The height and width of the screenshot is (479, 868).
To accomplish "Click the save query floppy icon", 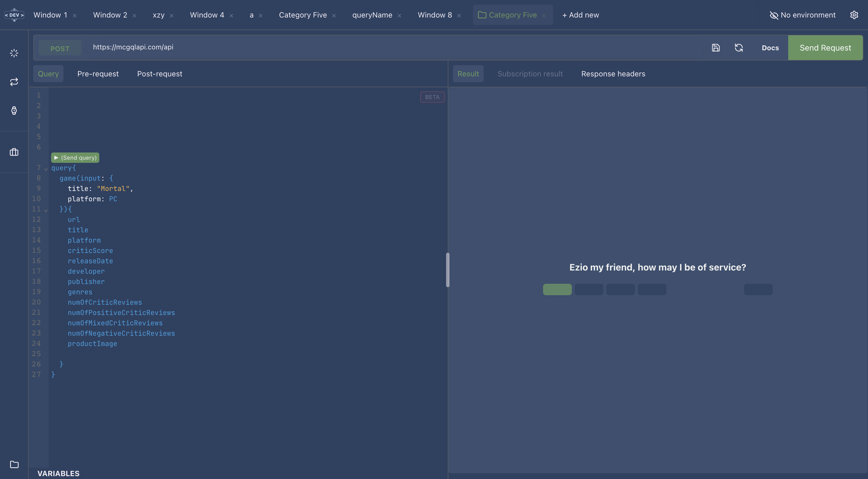I will point(716,48).
